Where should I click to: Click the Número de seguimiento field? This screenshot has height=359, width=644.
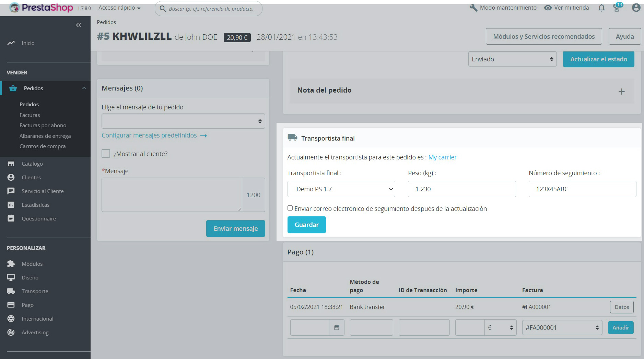pyautogui.click(x=582, y=189)
